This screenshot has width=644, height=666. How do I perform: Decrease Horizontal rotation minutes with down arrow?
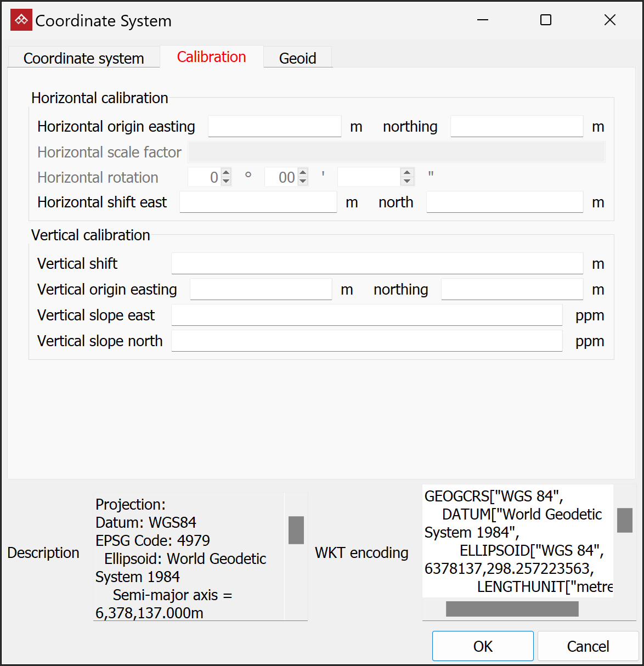[x=303, y=182]
